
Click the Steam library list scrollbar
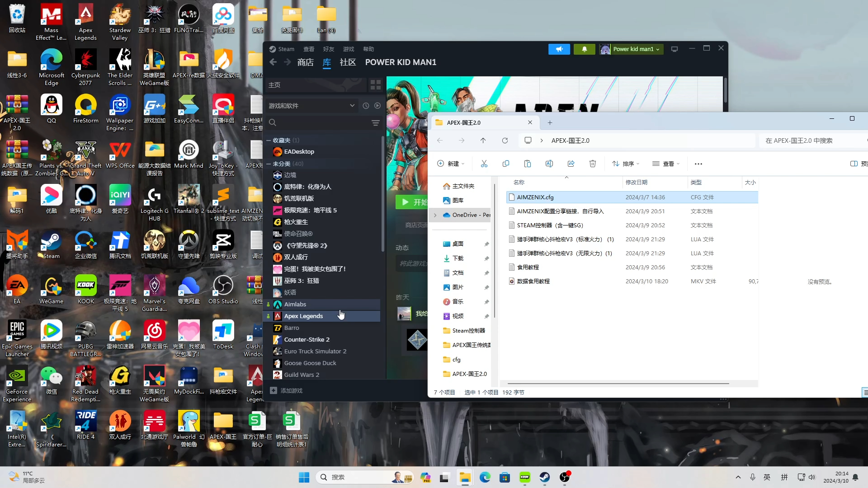pos(383,194)
